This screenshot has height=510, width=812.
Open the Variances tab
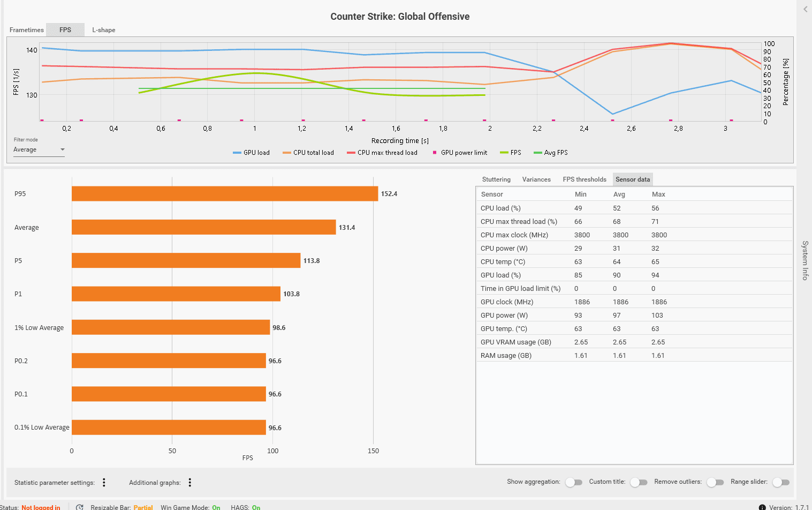(x=536, y=179)
